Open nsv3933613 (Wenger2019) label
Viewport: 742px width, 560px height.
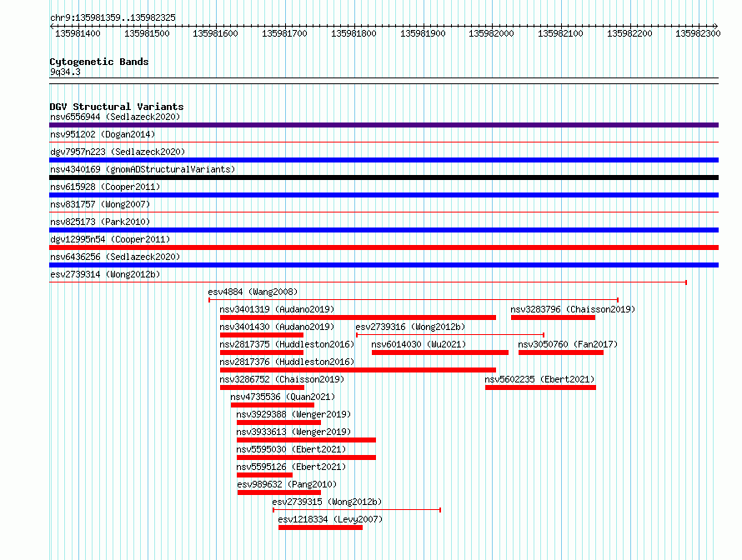coord(293,432)
